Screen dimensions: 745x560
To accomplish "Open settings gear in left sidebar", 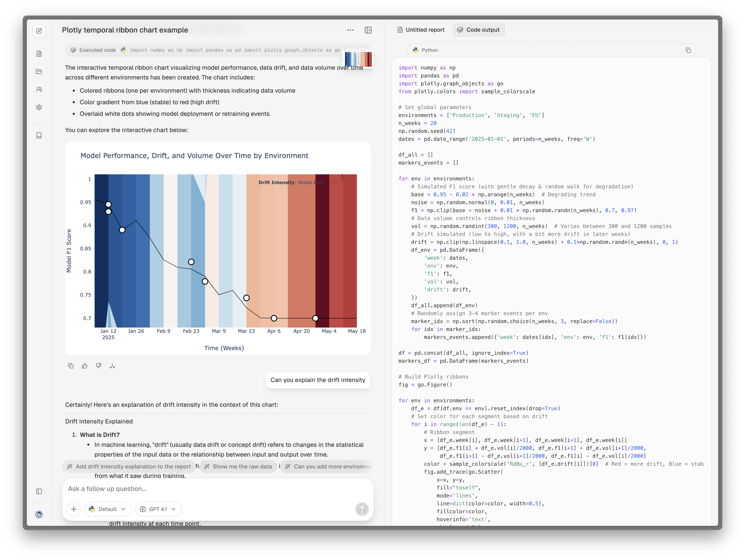I will 39,107.
